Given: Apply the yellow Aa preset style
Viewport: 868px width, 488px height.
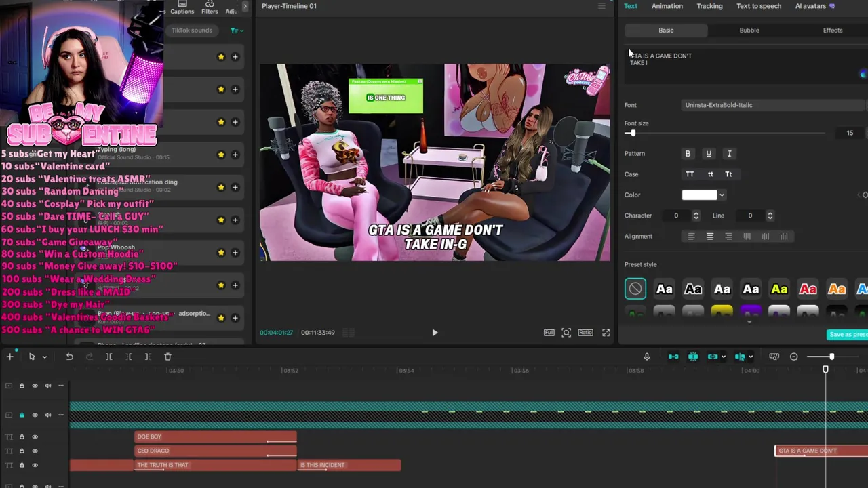Looking at the screenshot, I should tap(779, 289).
